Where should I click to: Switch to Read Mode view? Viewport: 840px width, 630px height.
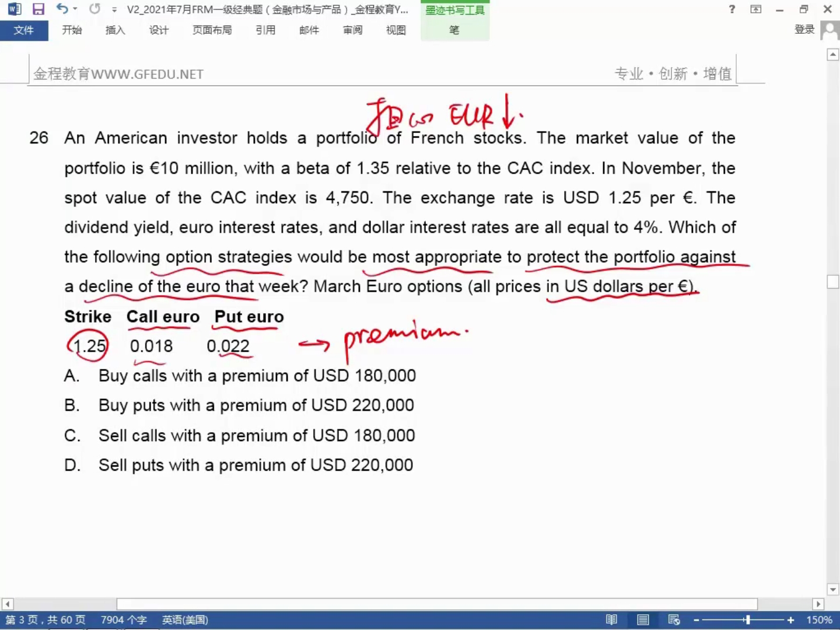(611, 620)
